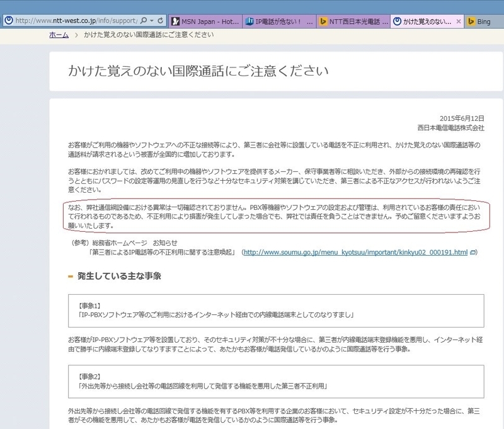The width and height of the screenshot is (504, 429).
Task: Click the 発生している主な事象 section heading
Action: (x=119, y=276)
